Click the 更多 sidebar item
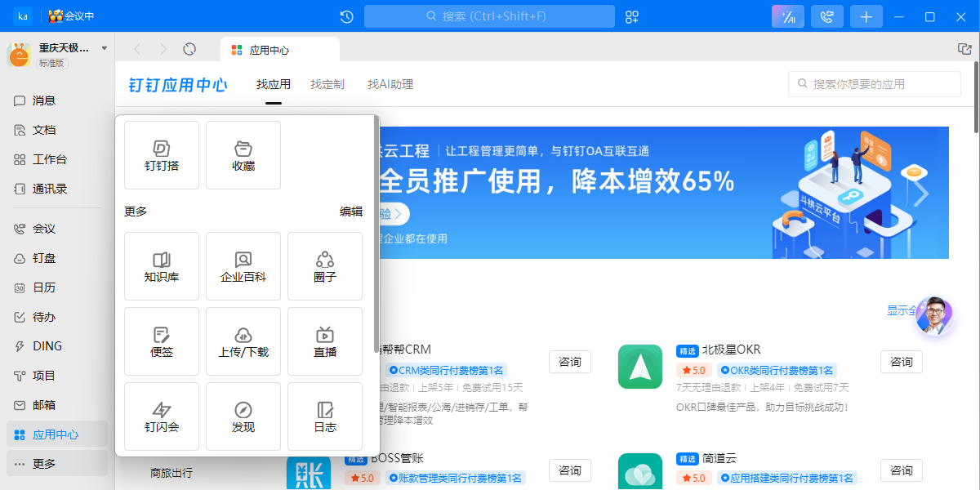 pos(57,464)
